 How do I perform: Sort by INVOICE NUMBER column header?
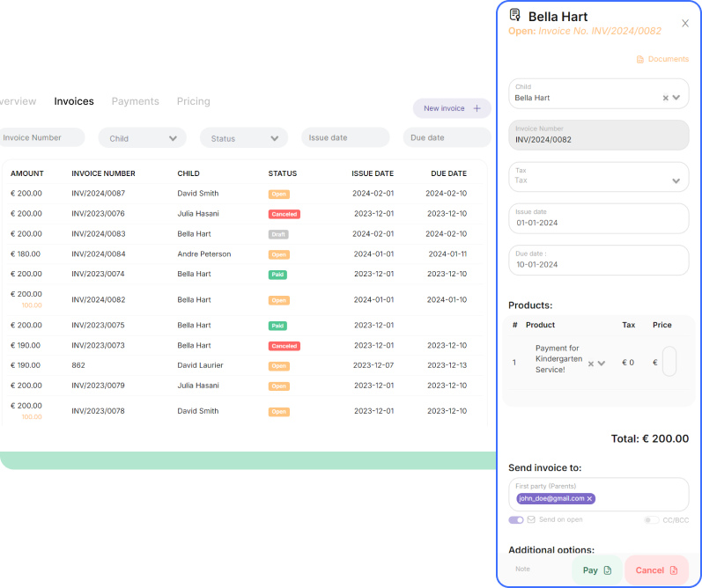coord(103,173)
